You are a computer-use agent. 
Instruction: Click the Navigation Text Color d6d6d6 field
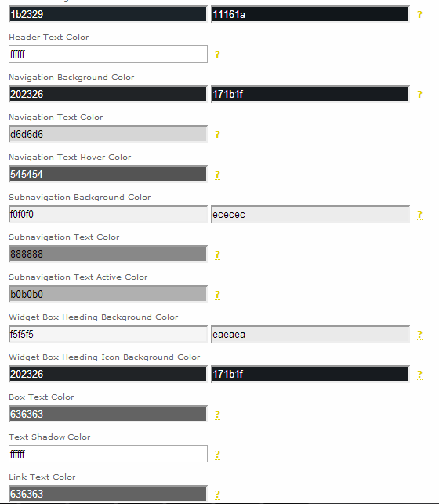pyautogui.click(x=108, y=134)
